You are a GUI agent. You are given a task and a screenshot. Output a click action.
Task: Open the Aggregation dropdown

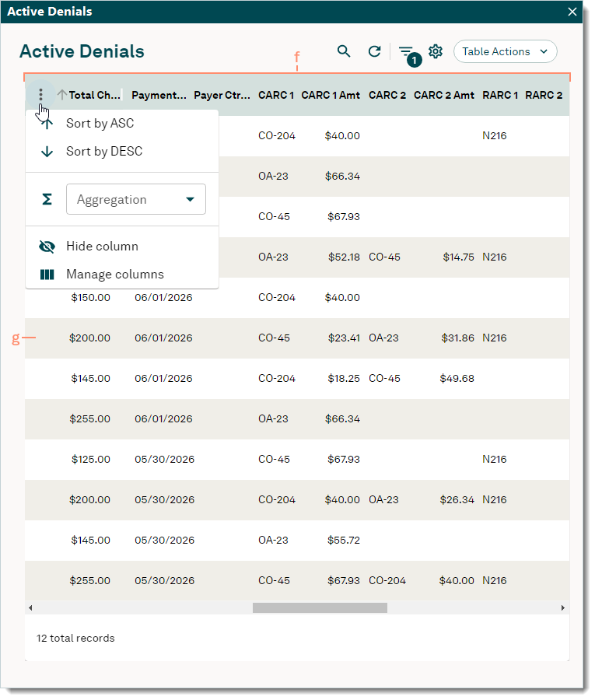pos(135,199)
